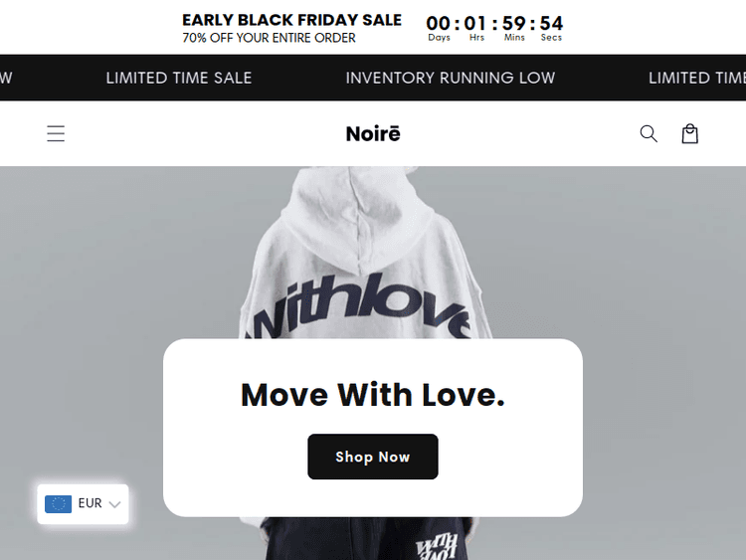Click the countdown Mins value
Viewport: 746px width, 560px height.
coord(514,23)
